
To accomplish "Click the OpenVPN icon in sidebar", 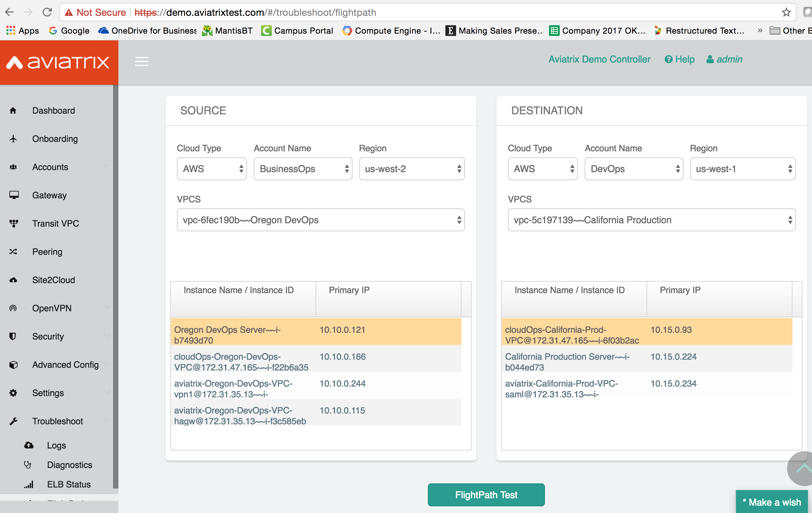I will pyautogui.click(x=13, y=308).
